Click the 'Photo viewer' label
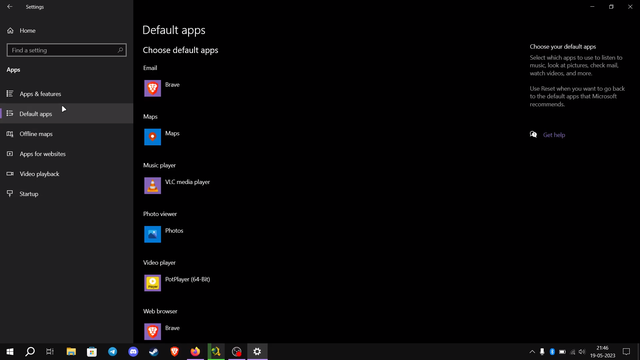 coord(160,214)
